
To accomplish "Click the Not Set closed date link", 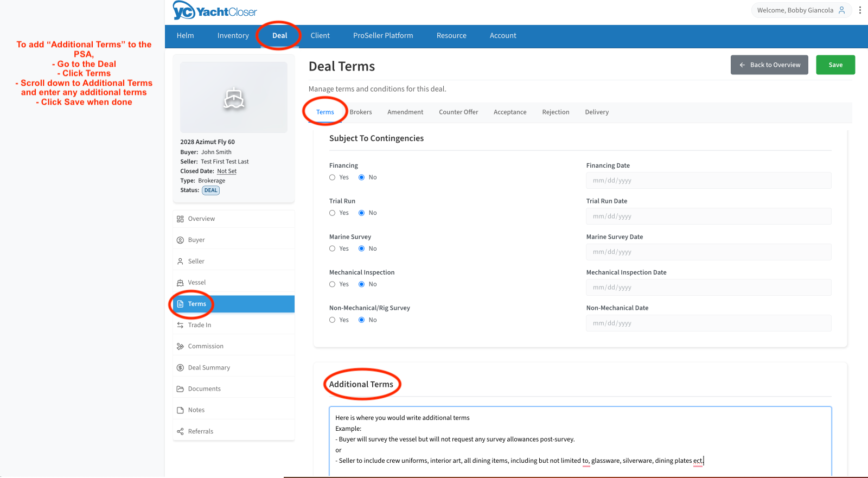I will [x=227, y=171].
